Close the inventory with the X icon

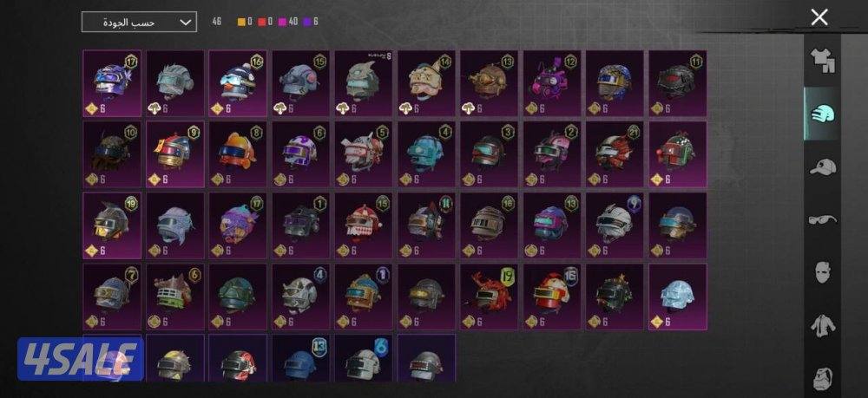click(x=819, y=17)
